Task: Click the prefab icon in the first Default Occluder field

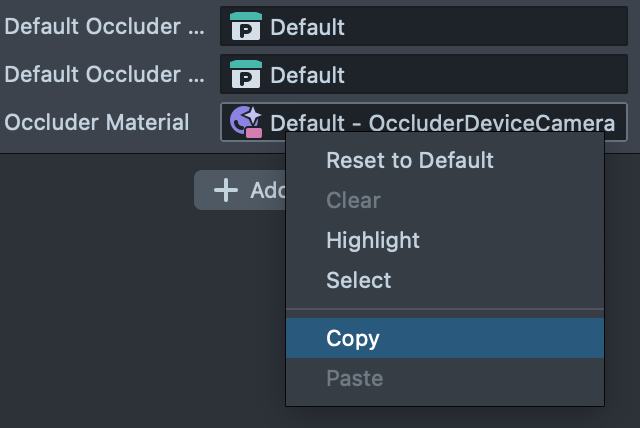Action: pyautogui.click(x=245, y=27)
